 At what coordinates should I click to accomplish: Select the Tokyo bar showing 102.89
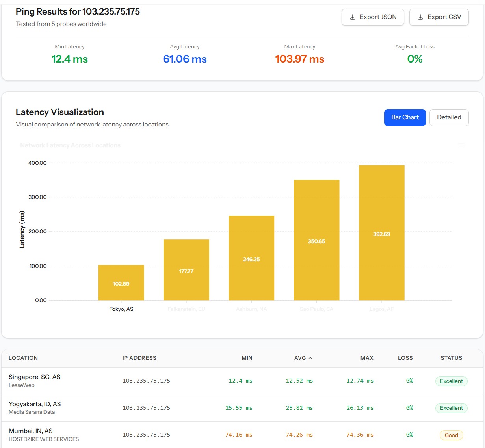[121, 283]
